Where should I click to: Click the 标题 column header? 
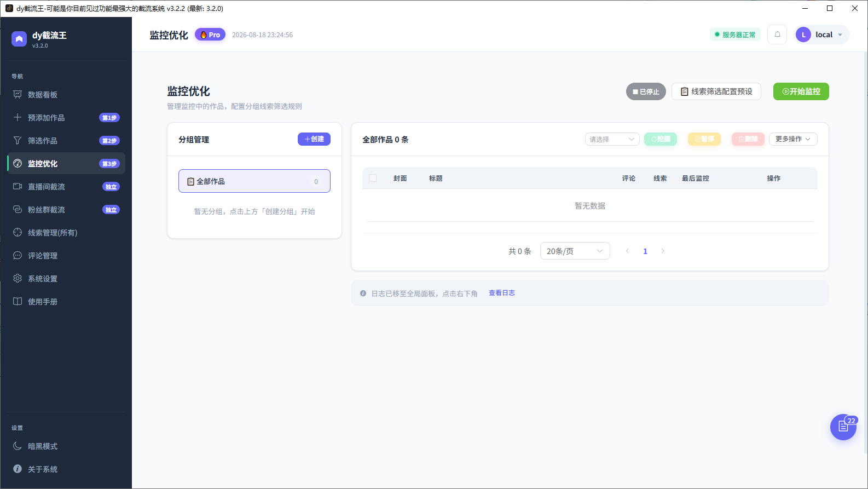click(x=436, y=179)
